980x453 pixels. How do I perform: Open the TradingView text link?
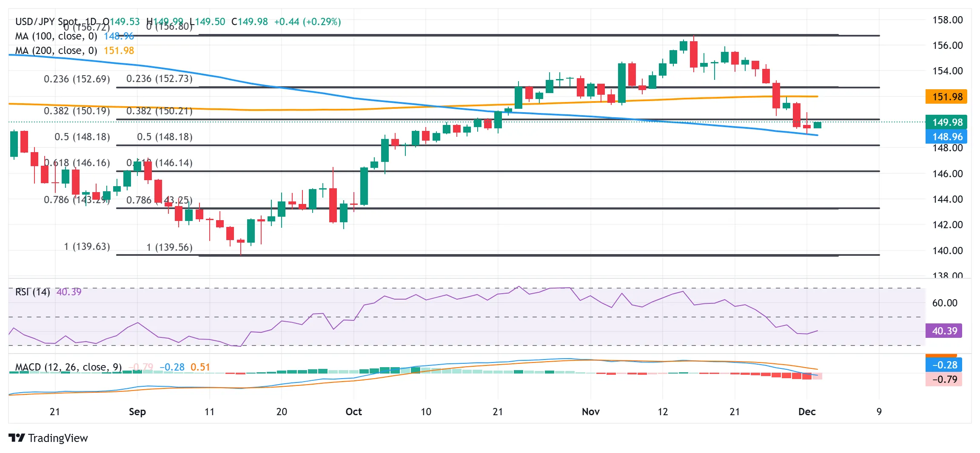coord(58,438)
